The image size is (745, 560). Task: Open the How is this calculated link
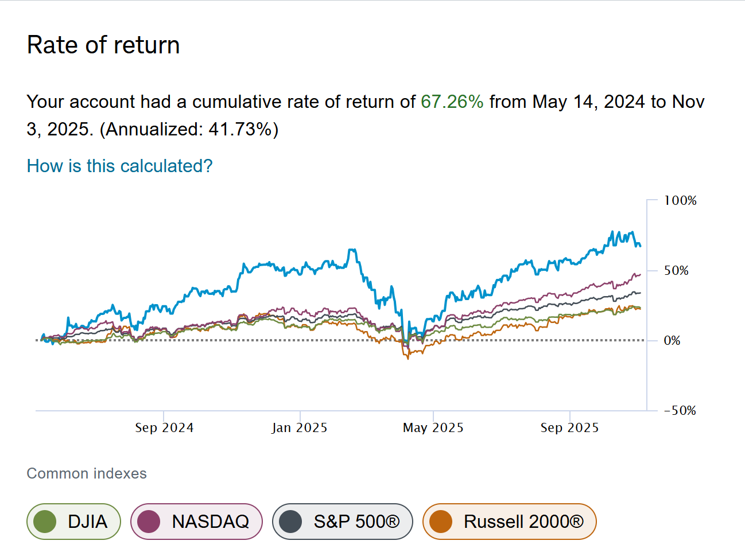[119, 166]
